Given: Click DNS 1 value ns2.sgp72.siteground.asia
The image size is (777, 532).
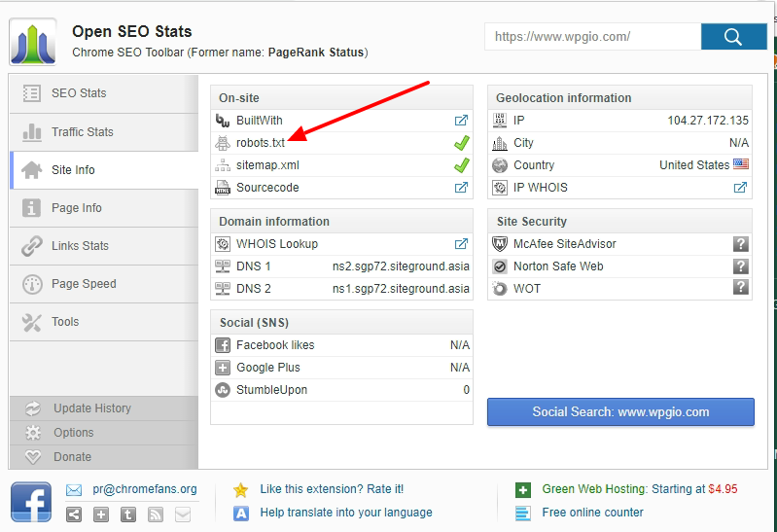Looking at the screenshot, I should (401, 266).
